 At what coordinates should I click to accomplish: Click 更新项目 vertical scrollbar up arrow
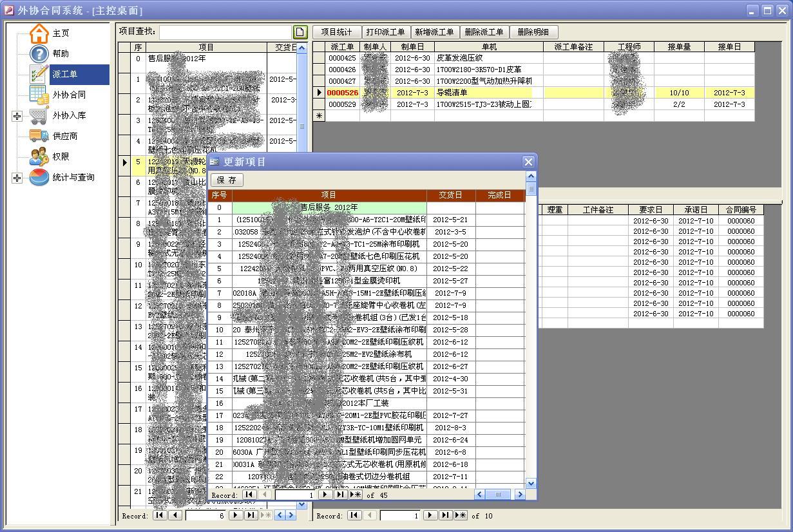tap(531, 176)
